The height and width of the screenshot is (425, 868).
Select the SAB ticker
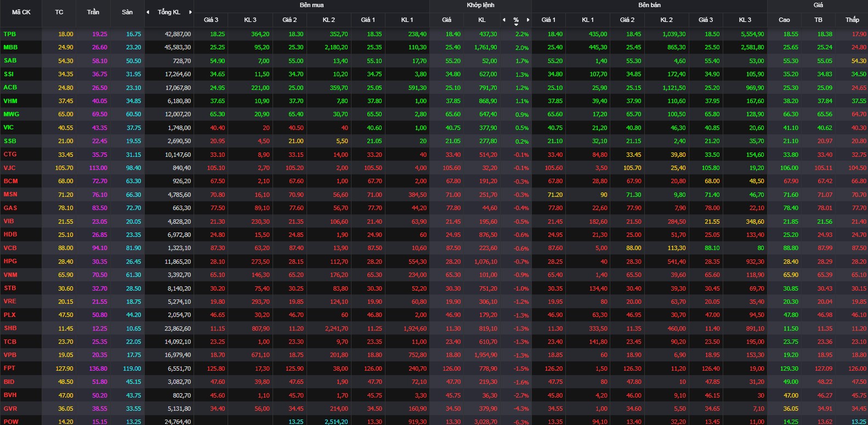[x=10, y=60]
